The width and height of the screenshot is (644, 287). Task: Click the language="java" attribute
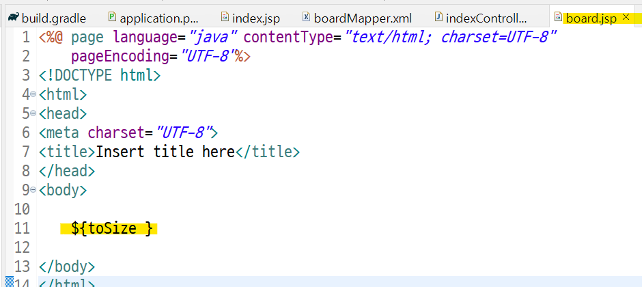click(x=176, y=38)
